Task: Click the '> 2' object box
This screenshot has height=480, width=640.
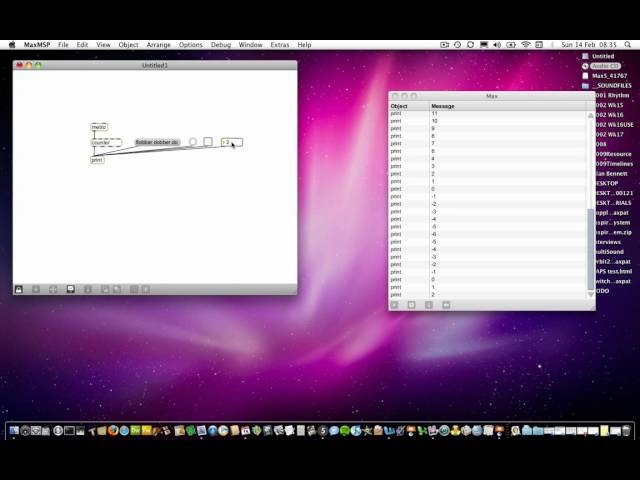Action: point(232,142)
